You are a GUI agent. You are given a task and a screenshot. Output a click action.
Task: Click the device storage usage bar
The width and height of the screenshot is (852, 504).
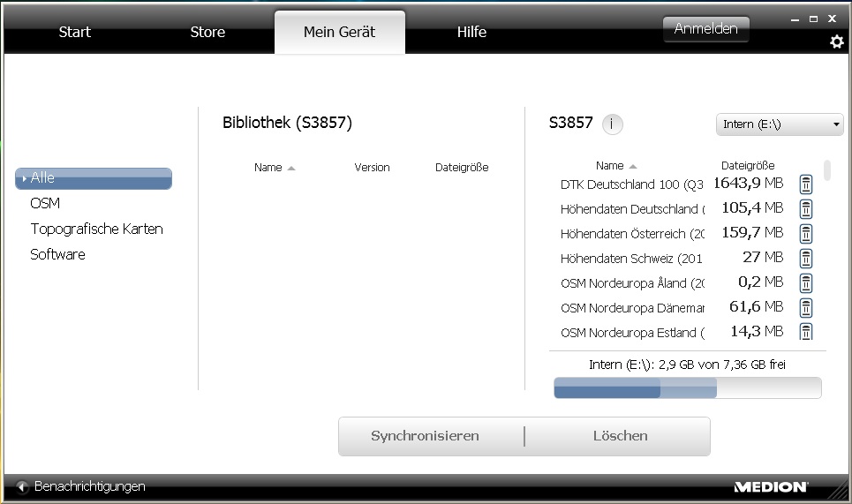pos(687,388)
